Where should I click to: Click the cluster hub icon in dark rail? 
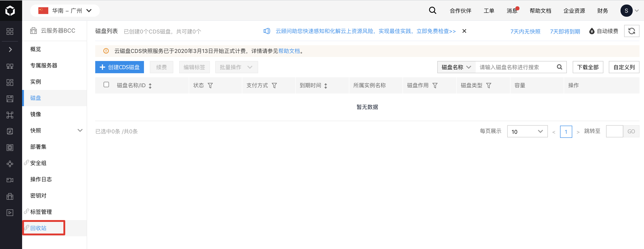pos(10,164)
